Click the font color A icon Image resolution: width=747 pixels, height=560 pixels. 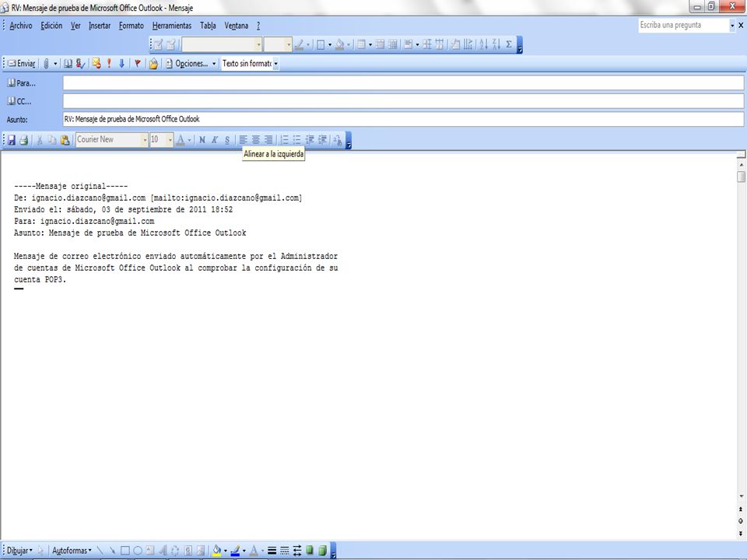[181, 139]
